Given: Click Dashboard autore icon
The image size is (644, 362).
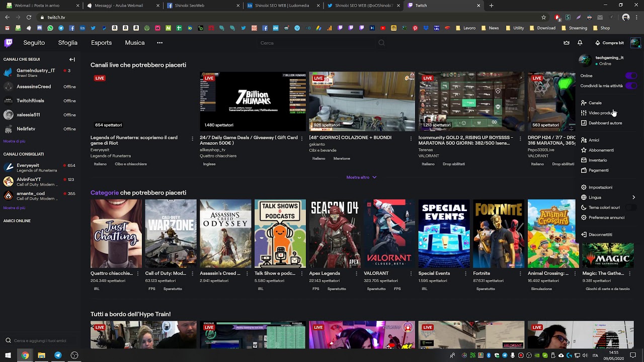Looking at the screenshot, I should click(x=584, y=123).
